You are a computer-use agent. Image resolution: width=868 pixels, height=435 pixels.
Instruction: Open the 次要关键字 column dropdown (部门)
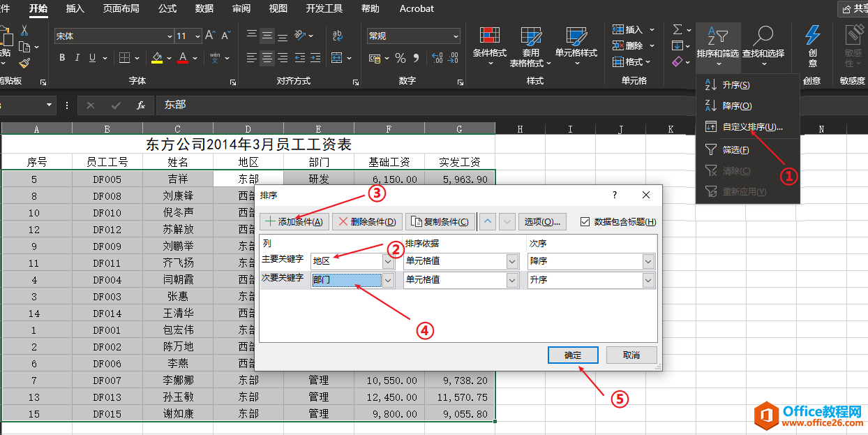point(389,280)
